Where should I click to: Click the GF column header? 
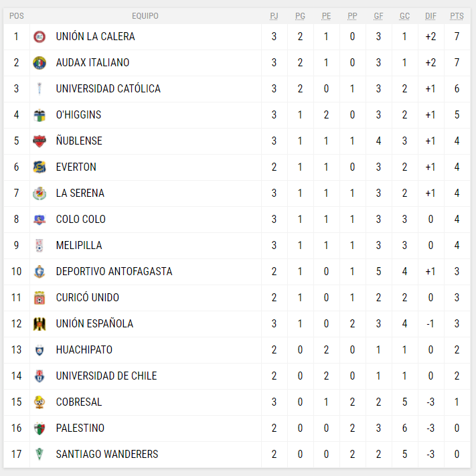[x=378, y=16]
